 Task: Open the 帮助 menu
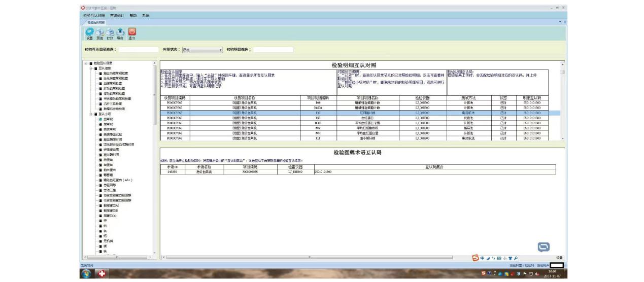click(133, 16)
